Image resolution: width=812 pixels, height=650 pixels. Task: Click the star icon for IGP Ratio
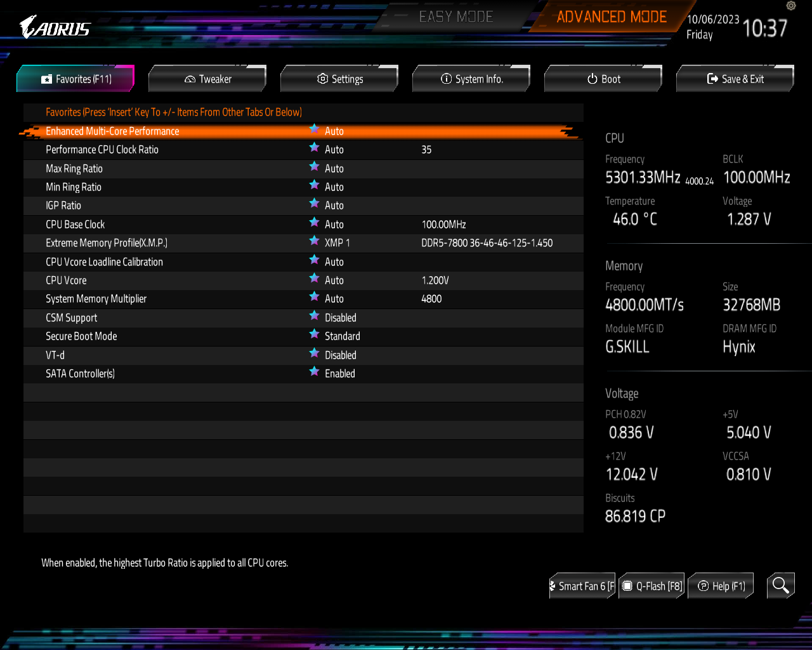(x=314, y=203)
